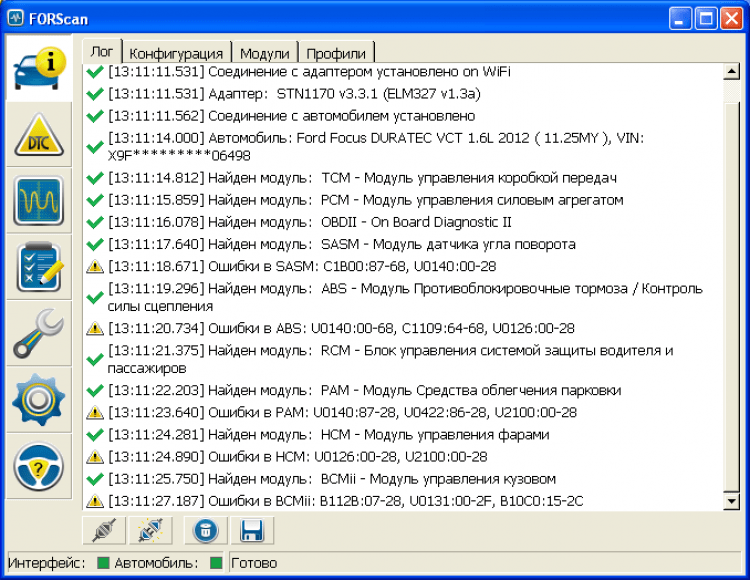Screen dimensions: 750x580
Task: Open the steering wheel help section
Action: coord(39,467)
